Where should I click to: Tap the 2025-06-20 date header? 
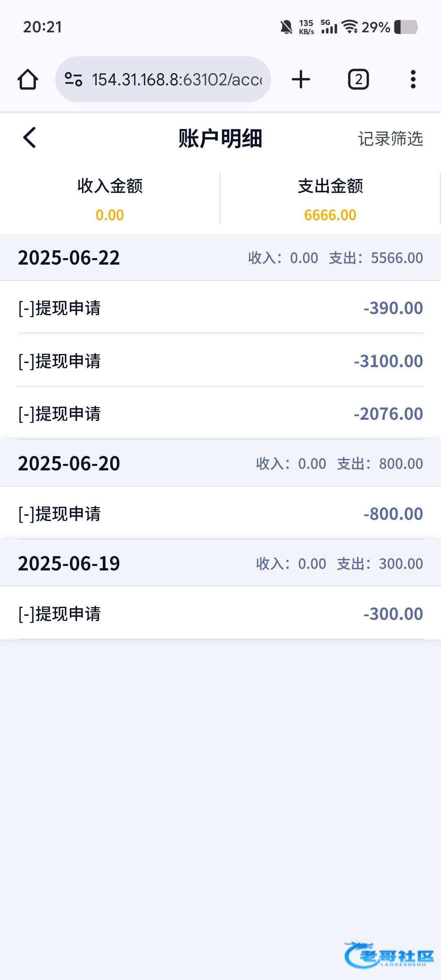(x=69, y=463)
